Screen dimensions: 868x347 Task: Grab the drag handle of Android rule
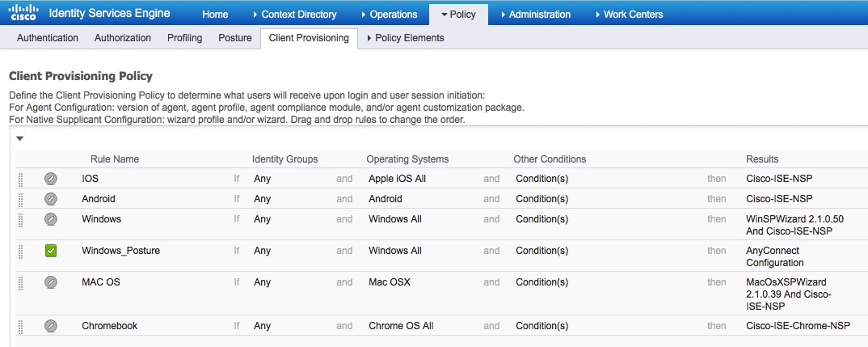(x=21, y=199)
